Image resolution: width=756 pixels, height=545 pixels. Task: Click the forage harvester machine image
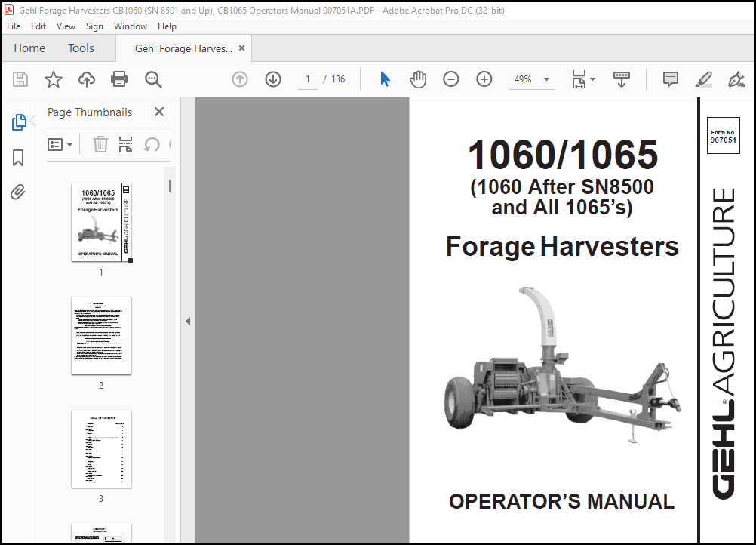(x=562, y=365)
